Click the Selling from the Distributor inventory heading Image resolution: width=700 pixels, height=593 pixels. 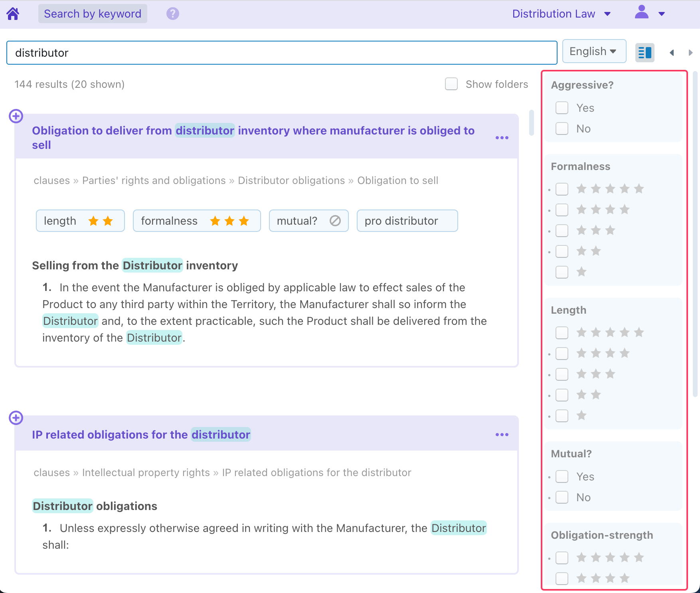click(x=135, y=265)
